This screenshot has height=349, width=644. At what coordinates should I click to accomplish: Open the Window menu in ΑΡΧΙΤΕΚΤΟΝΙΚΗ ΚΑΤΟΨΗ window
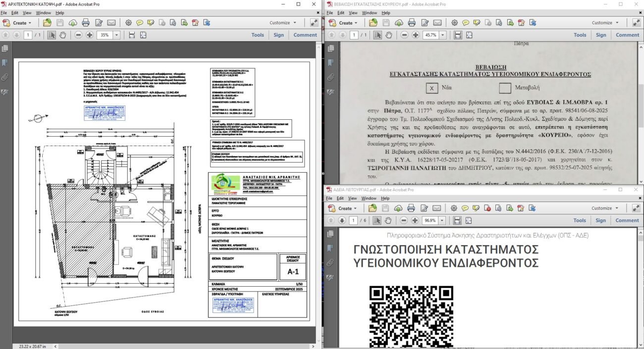44,12
